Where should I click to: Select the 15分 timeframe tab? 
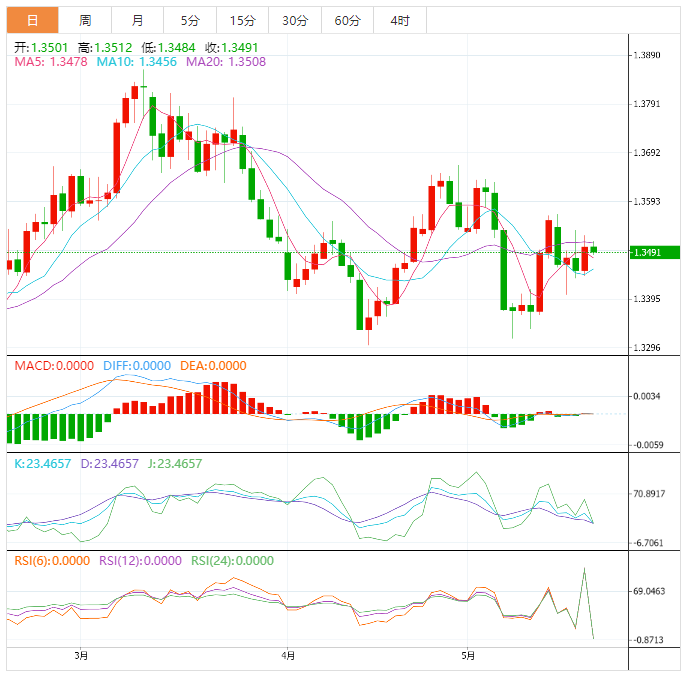click(x=242, y=20)
